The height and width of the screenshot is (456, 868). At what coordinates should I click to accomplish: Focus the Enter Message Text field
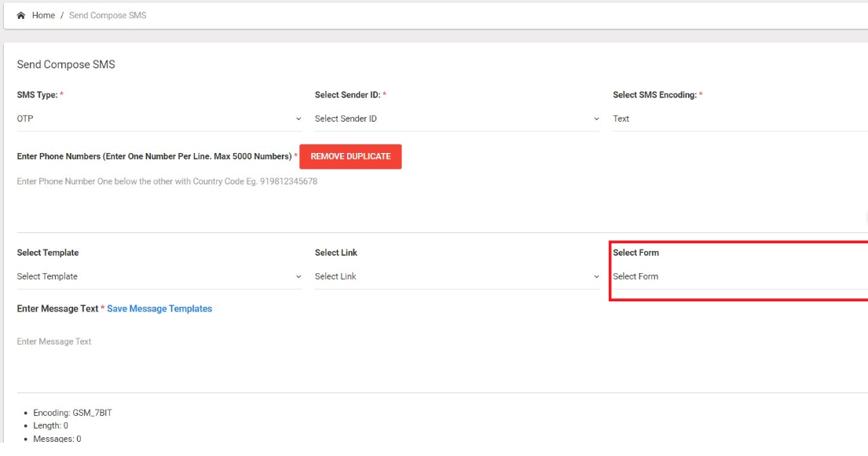(442, 359)
